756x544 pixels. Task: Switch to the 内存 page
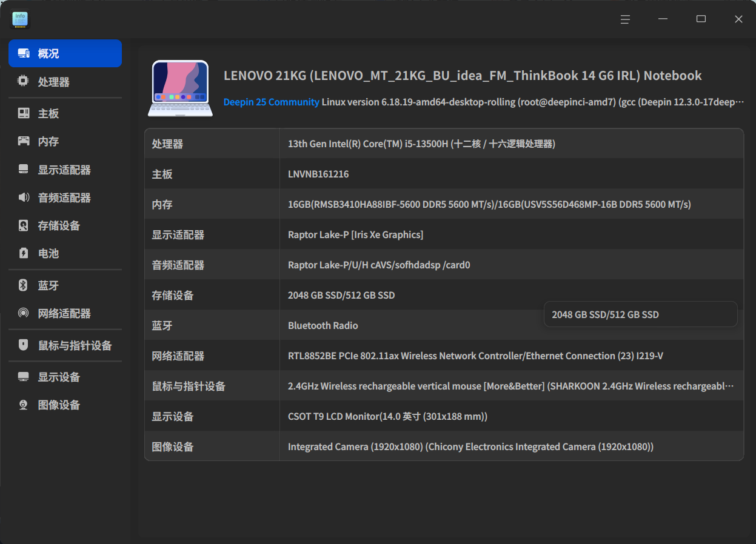(x=65, y=141)
